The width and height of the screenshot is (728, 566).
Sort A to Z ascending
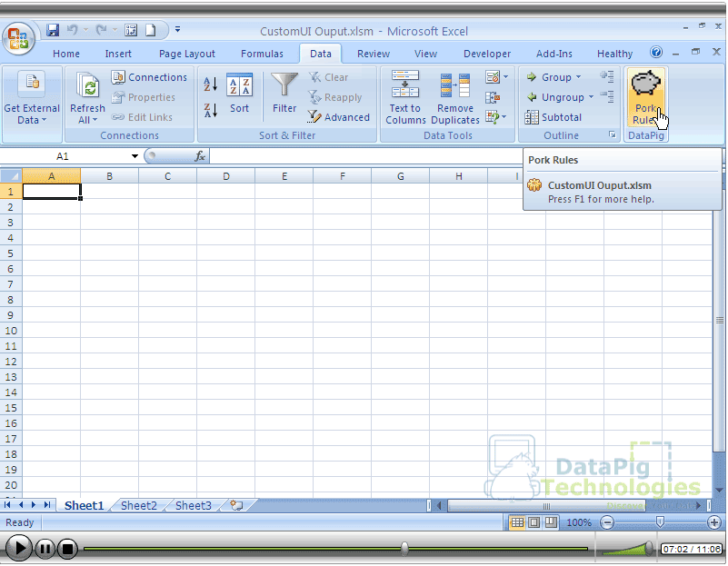tap(211, 84)
